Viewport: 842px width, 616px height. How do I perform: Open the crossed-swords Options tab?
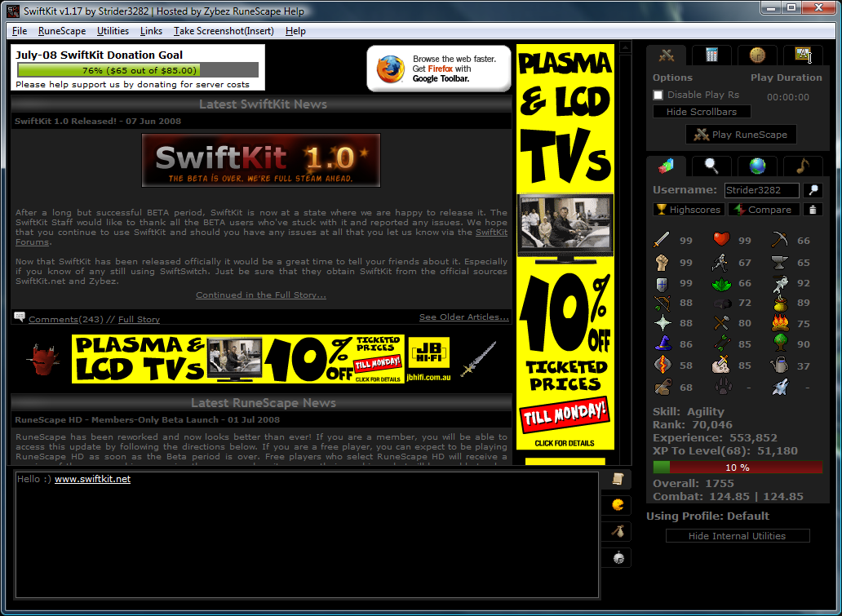667,55
